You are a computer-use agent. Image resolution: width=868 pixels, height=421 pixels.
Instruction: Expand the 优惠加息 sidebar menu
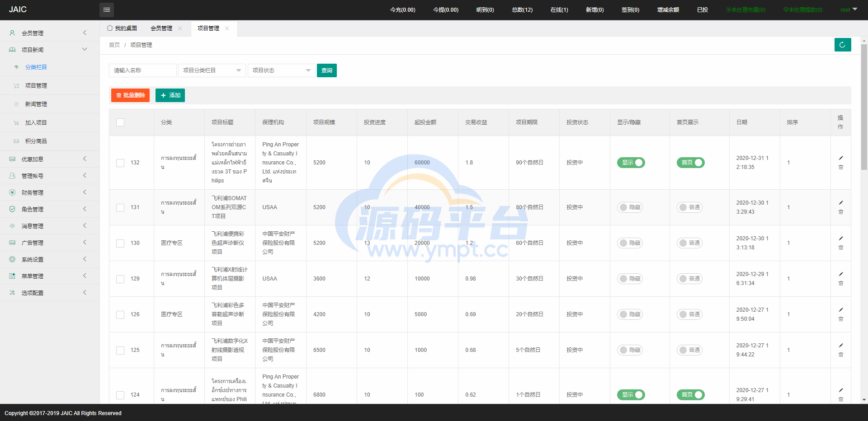(x=50, y=159)
